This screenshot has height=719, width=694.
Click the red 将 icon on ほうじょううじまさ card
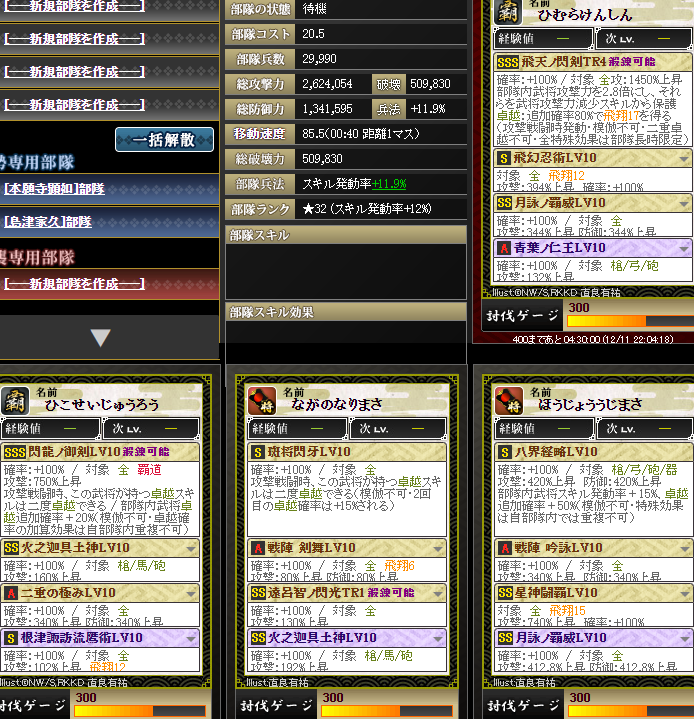point(509,400)
